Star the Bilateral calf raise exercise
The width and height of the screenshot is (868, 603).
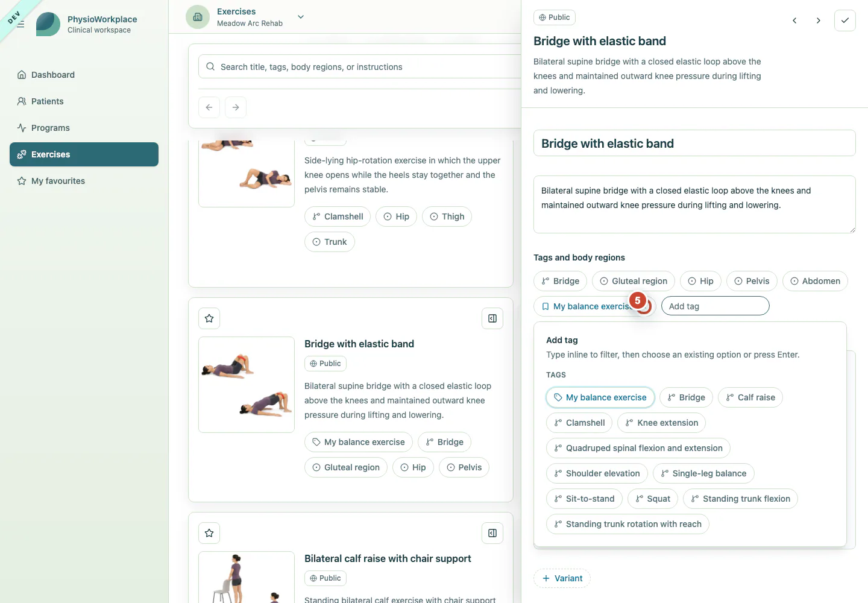[209, 533]
